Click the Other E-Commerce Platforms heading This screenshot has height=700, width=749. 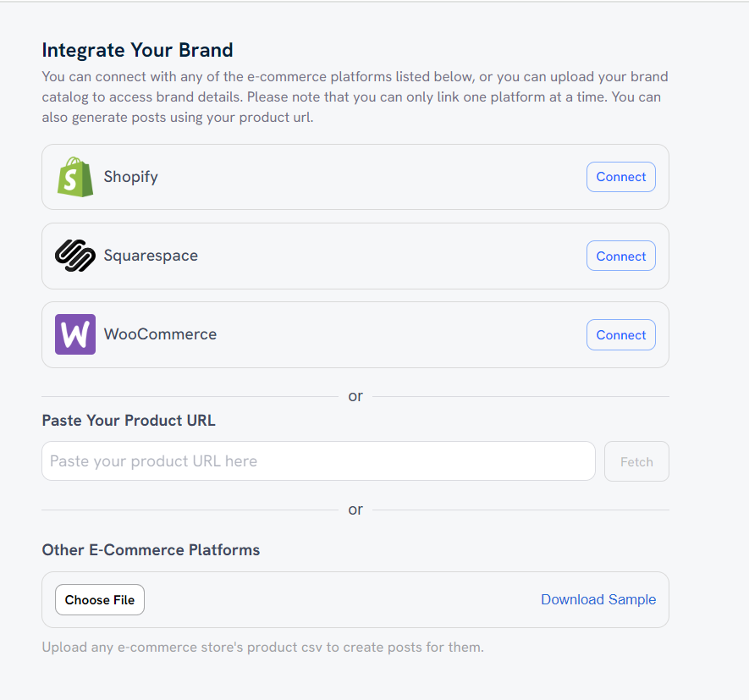coord(151,550)
